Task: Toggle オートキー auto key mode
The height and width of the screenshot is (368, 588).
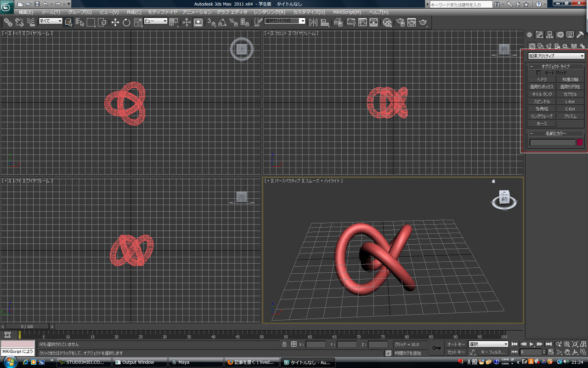Action: [x=456, y=344]
